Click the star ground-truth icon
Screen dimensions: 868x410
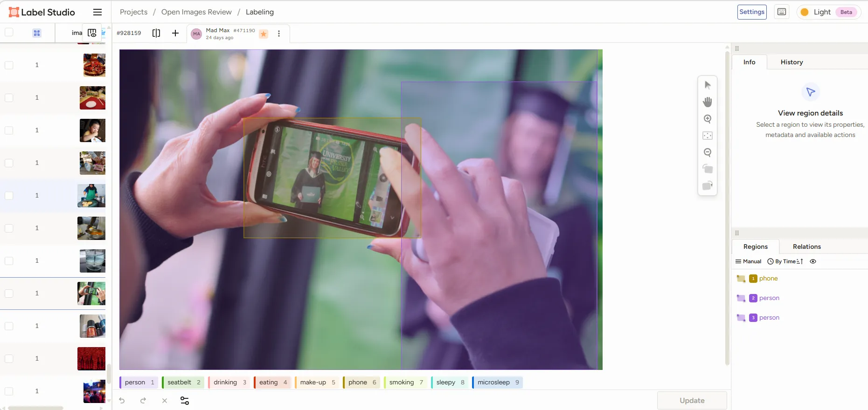pyautogui.click(x=264, y=34)
